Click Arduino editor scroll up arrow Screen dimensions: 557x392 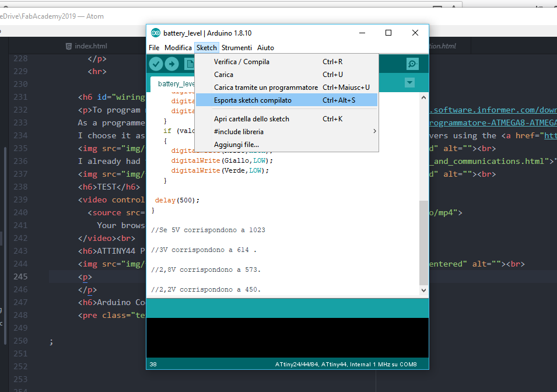click(423, 97)
